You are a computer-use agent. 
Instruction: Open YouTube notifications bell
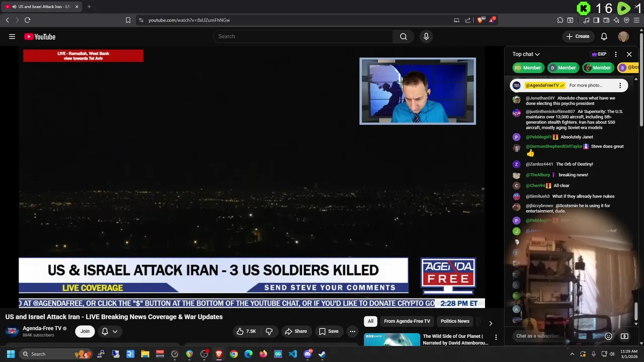pos(604,36)
